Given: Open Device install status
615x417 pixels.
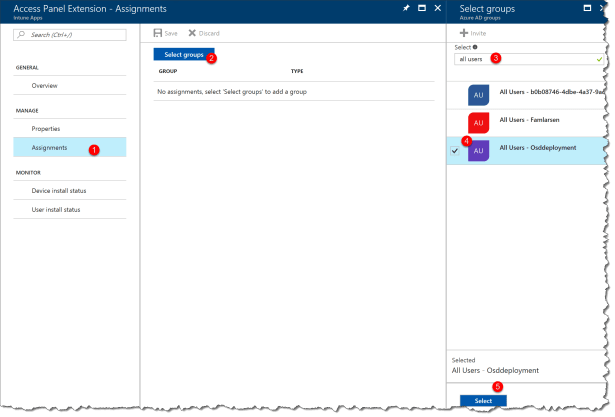Looking at the screenshot, I should pos(70,191).
